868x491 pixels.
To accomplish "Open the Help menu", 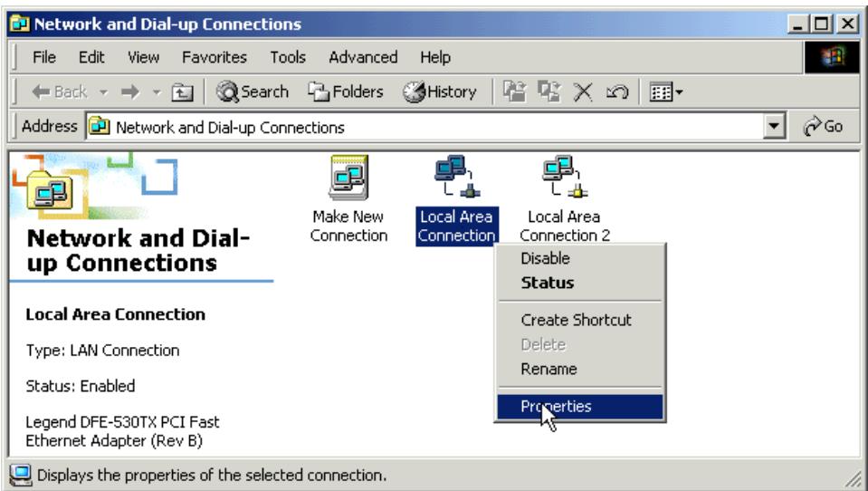I will pos(435,57).
